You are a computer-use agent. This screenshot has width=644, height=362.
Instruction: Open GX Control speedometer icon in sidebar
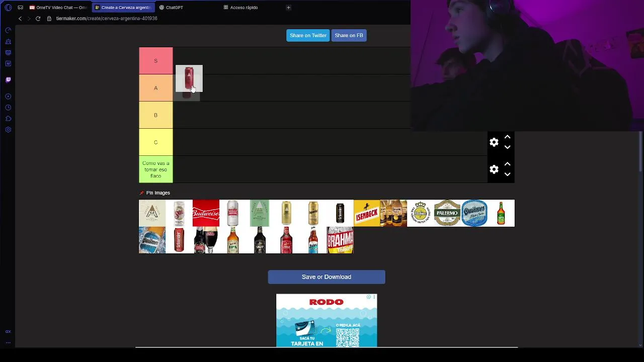pyautogui.click(x=8, y=30)
